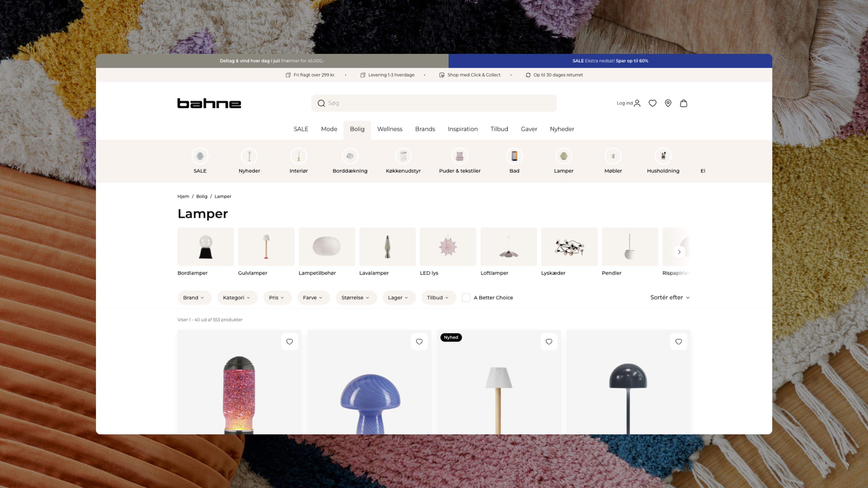Favorite the pink lava lamp product

point(289,342)
